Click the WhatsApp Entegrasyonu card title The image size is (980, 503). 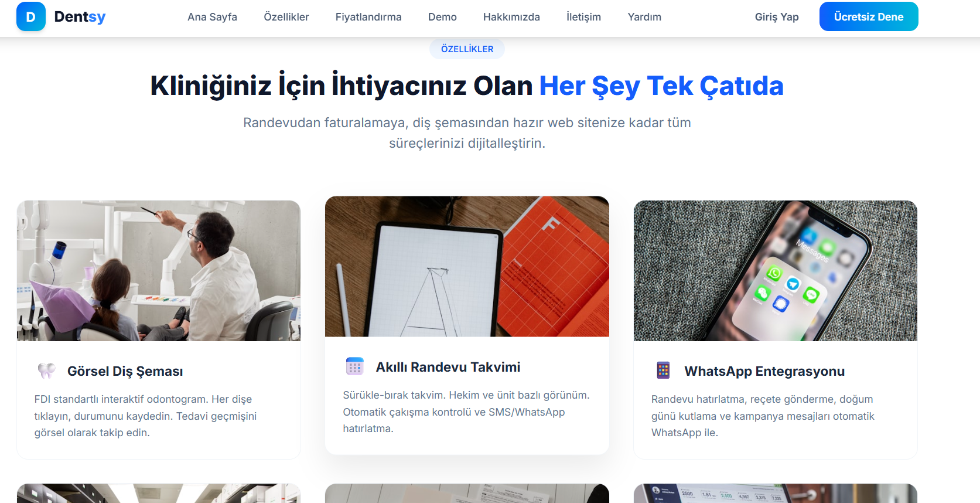point(764,371)
